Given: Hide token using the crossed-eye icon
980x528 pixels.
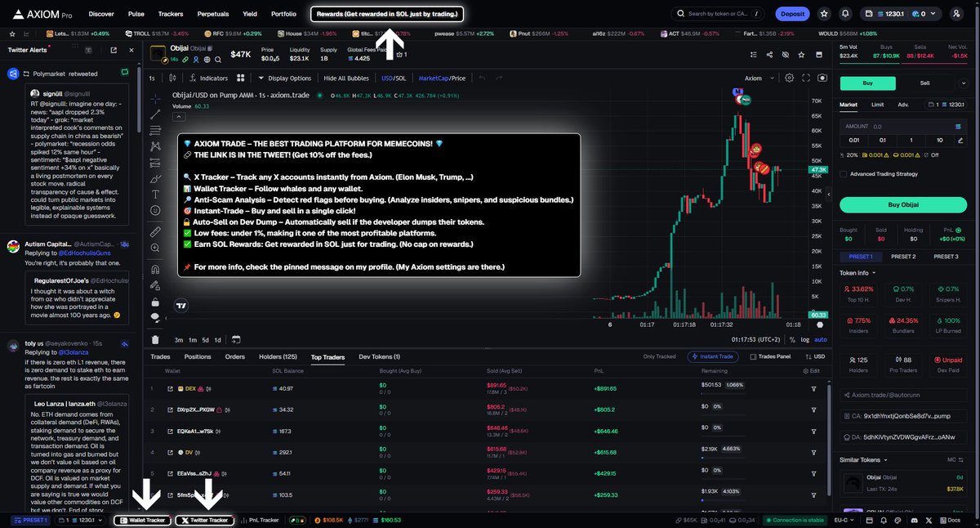Looking at the screenshot, I should click(x=785, y=55).
